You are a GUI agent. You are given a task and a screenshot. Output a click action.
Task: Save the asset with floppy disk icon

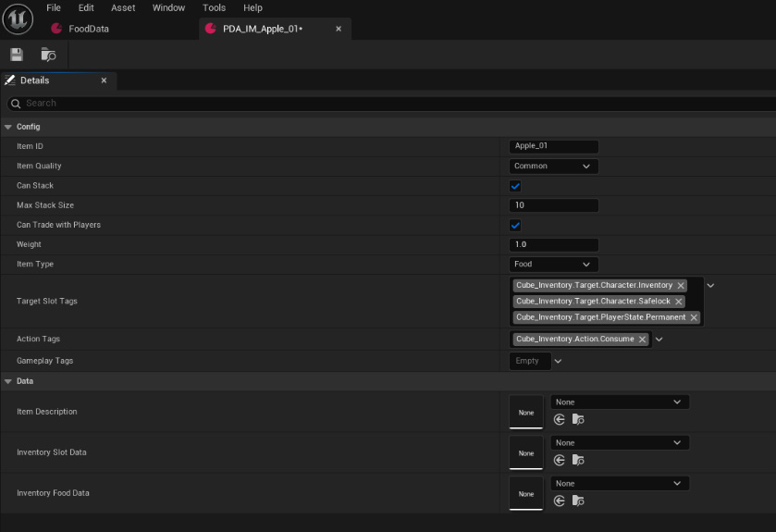click(x=17, y=55)
